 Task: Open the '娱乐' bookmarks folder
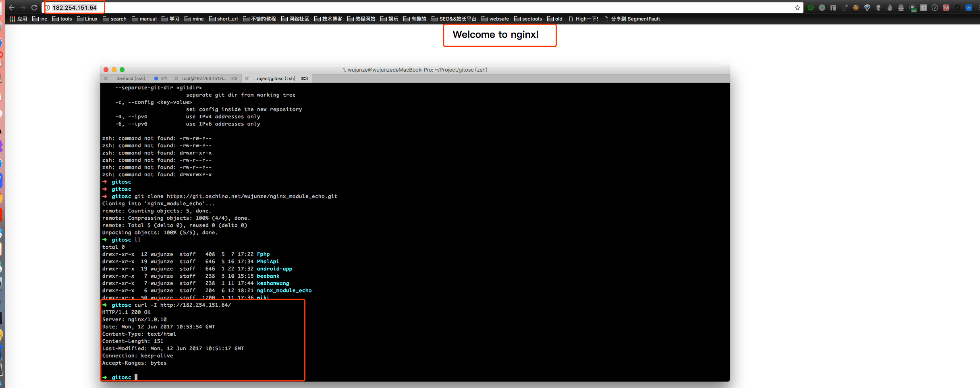[x=389, y=19]
